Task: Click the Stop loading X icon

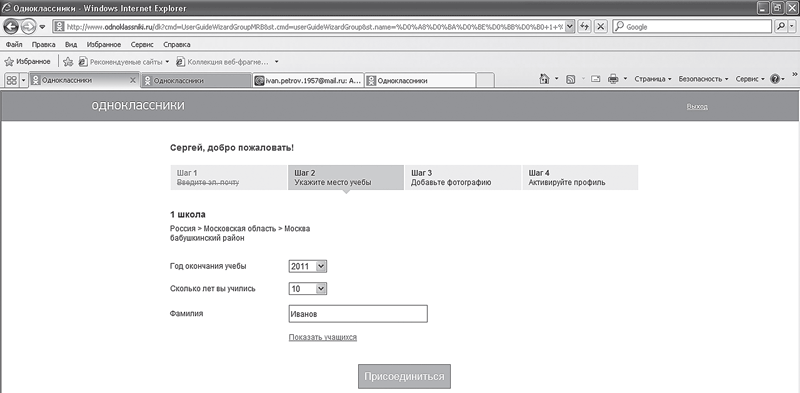Action: [x=601, y=27]
